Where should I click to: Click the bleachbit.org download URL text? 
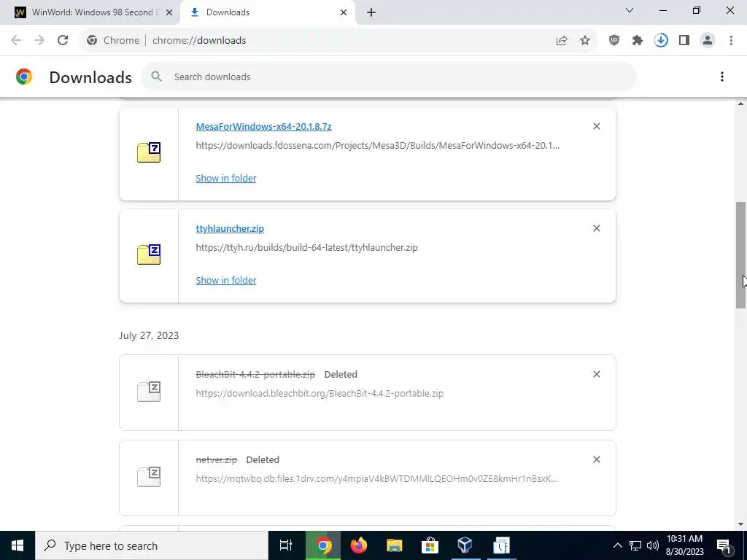tap(320, 393)
